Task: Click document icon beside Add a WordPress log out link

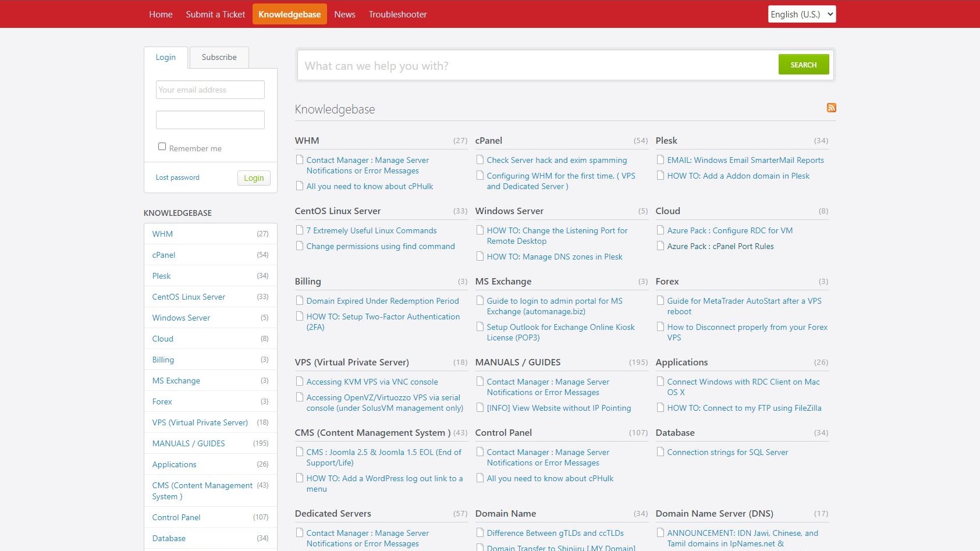Action: point(300,478)
